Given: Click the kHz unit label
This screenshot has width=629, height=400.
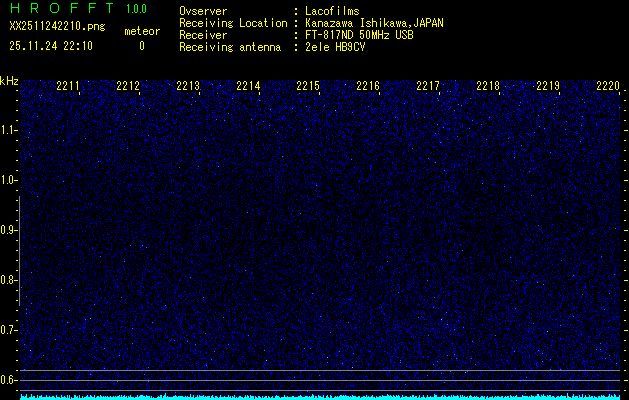Looking at the screenshot, I should (x=9, y=81).
